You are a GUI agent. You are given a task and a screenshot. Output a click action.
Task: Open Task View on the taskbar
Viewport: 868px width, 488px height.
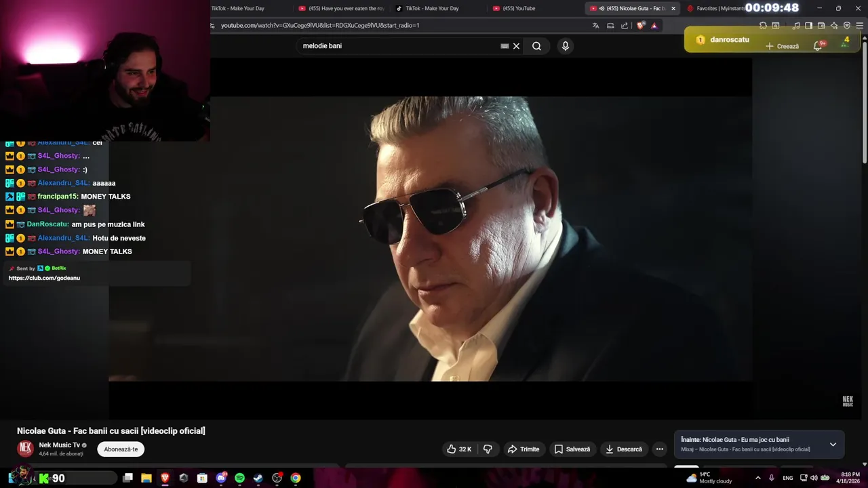(127, 478)
